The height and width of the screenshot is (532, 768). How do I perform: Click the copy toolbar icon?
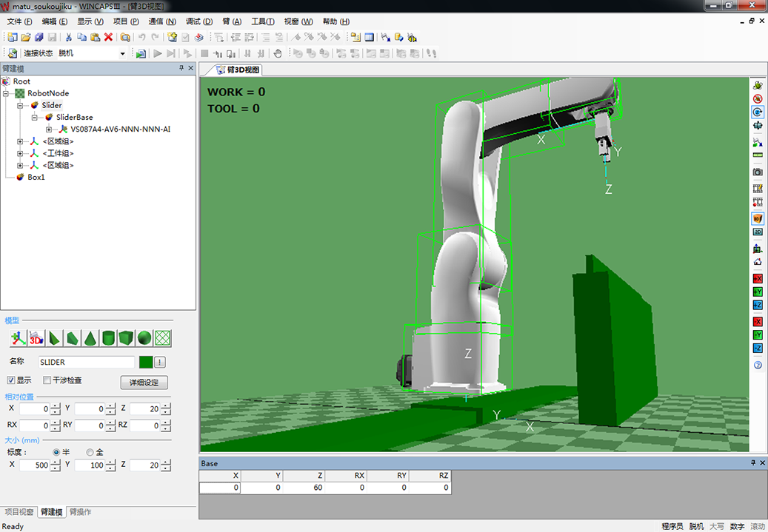coord(81,37)
